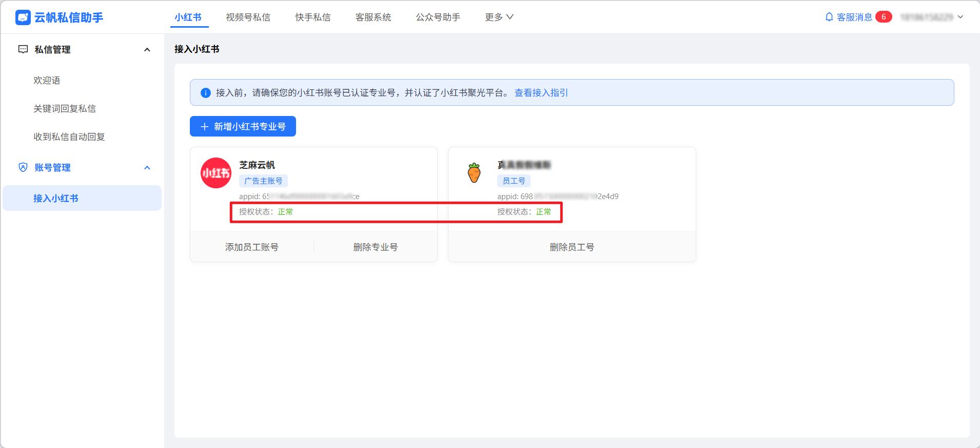Open the 客服系统 tab
This screenshot has height=448, width=980.
[373, 17]
